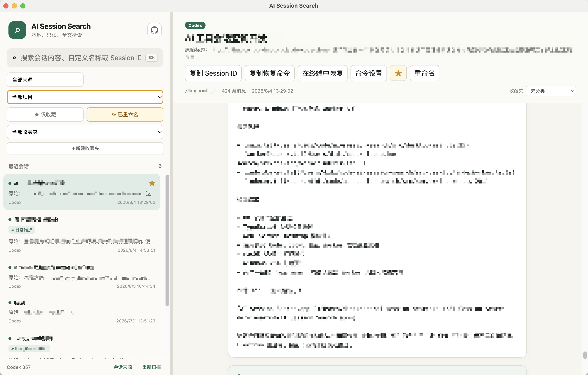Click the ⌘K shortcut badge
This screenshot has width=588, height=375.
click(151, 58)
